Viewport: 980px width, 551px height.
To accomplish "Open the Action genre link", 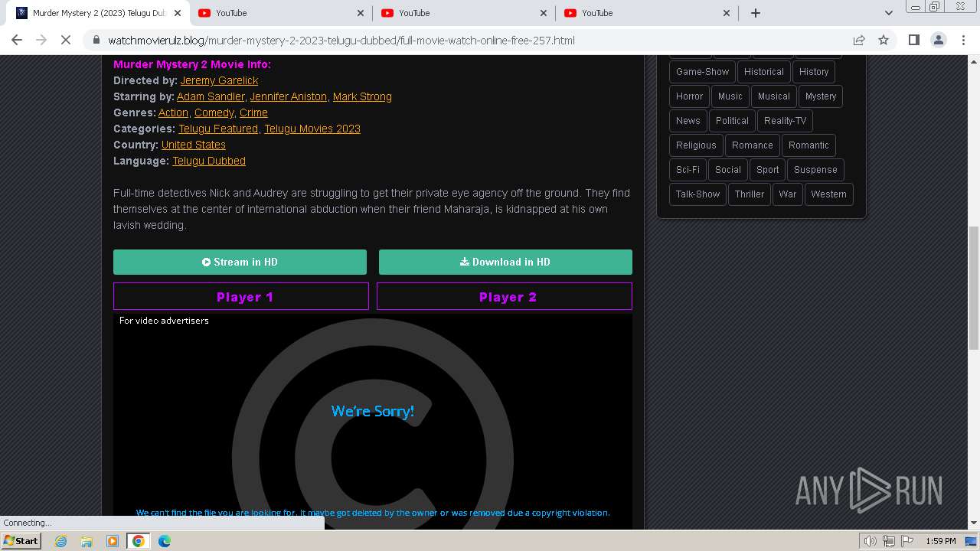I will tap(173, 112).
